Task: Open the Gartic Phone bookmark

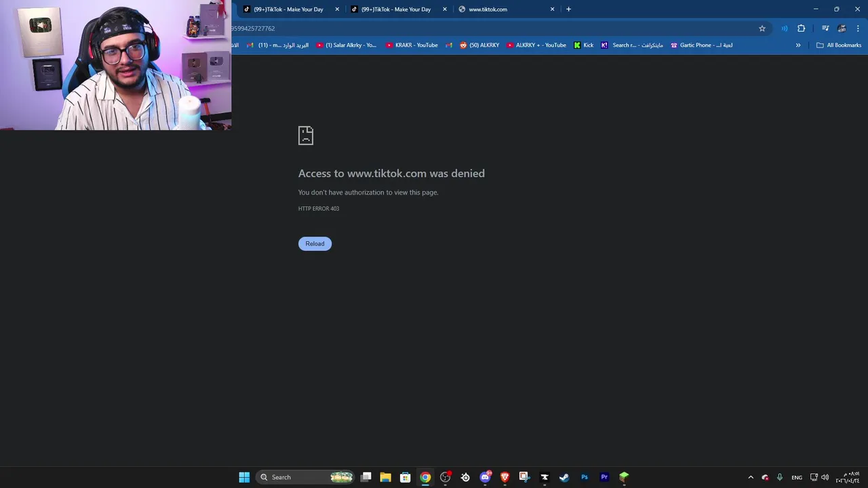Action: 702,45
